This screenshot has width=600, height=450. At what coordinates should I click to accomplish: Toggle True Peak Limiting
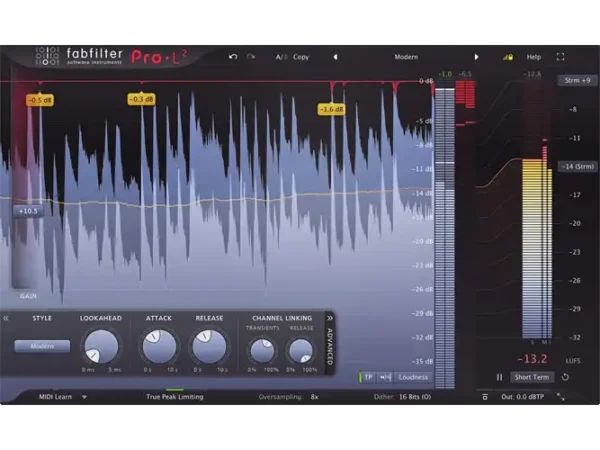pos(174,397)
